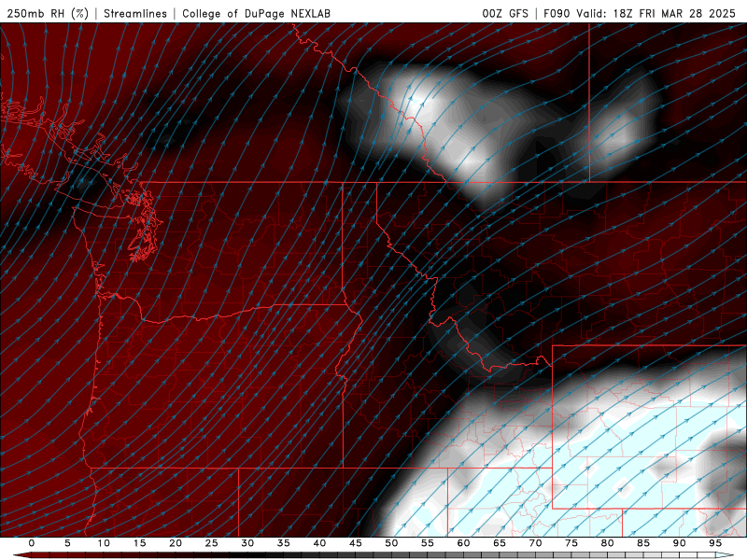Click the '00Z GFS' model label
Viewport: 747px width, 560px height.
[x=505, y=13]
